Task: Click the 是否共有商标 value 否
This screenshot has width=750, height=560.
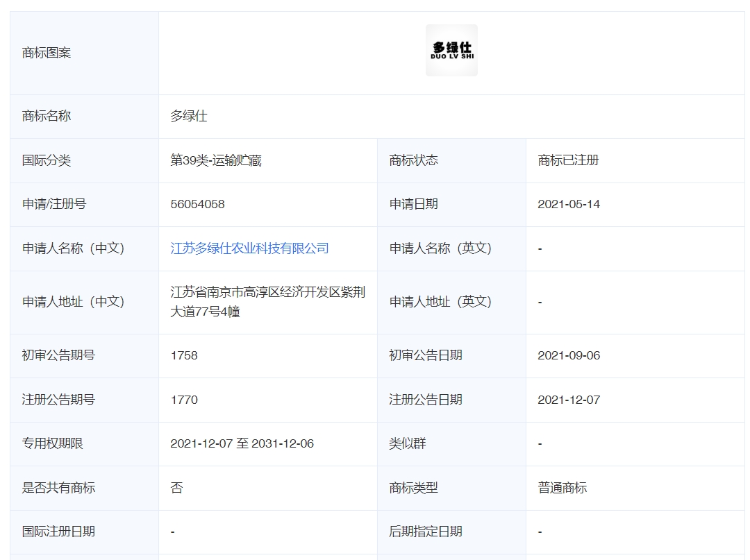Action: coord(176,488)
